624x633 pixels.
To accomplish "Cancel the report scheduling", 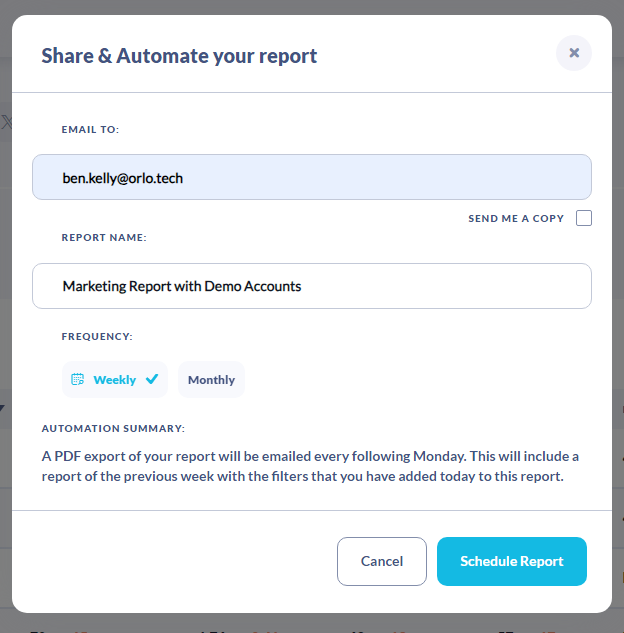I will coord(382,561).
